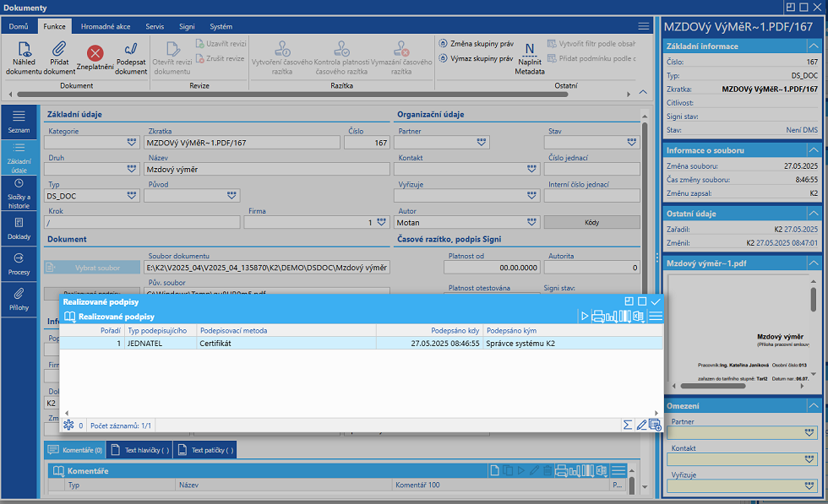Open the Kategorie dropdown
The image size is (828, 504).
tap(132, 143)
